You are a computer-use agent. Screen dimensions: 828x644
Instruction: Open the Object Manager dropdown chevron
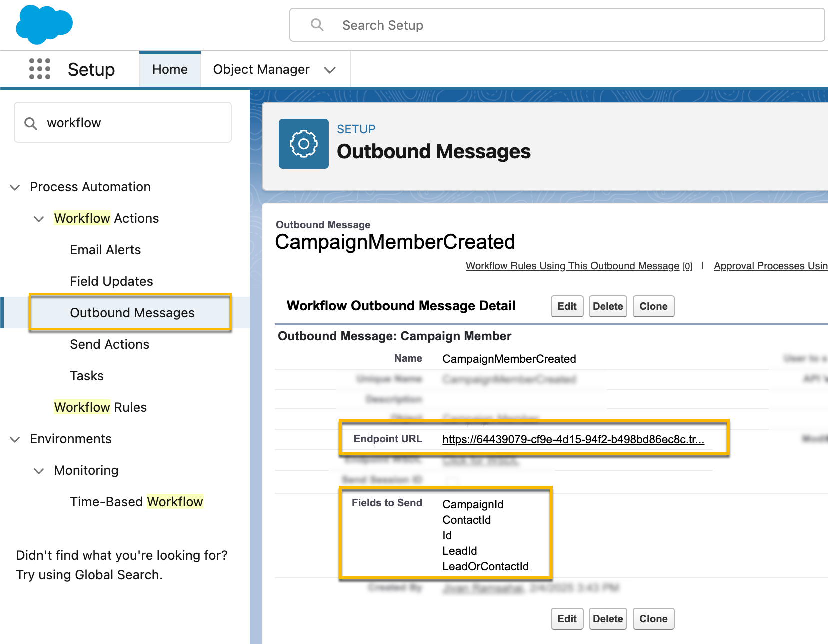[x=330, y=70]
